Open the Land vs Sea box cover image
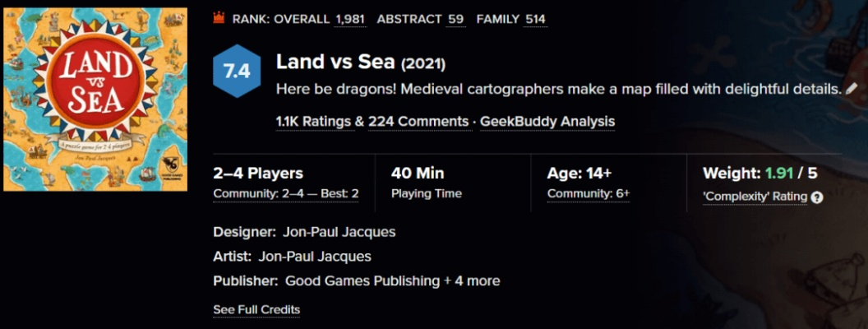 click(95, 100)
